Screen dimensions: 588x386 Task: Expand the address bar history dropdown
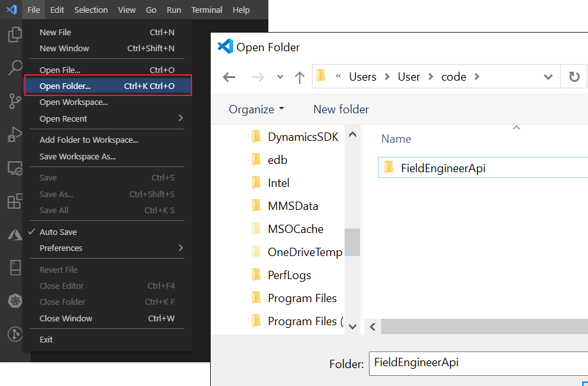548,77
